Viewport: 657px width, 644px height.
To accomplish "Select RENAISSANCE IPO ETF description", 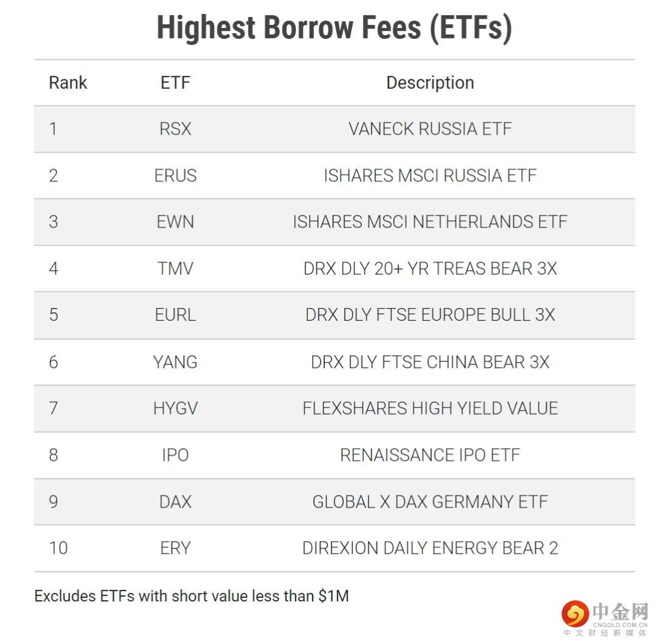I will click(x=430, y=455).
